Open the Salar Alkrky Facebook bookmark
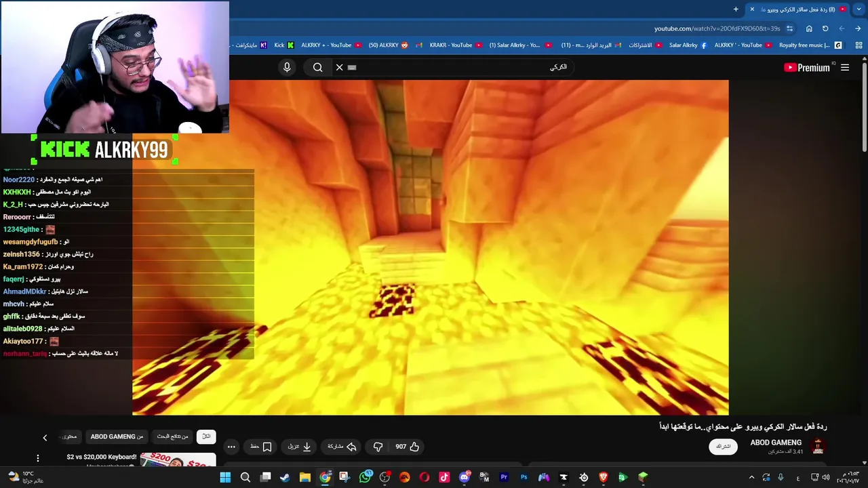This screenshot has width=868, height=488. pos(688,45)
